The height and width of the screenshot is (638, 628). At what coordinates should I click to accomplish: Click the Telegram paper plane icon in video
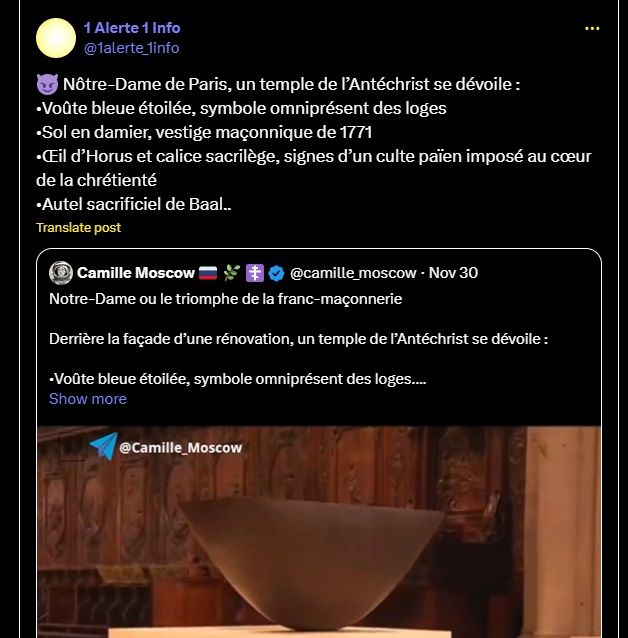pos(103,446)
